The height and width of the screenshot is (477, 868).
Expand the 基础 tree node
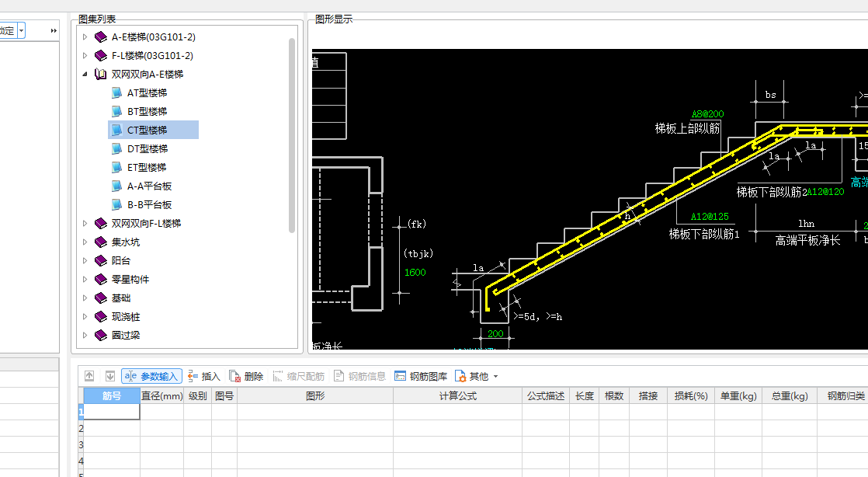click(x=85, y=298)
